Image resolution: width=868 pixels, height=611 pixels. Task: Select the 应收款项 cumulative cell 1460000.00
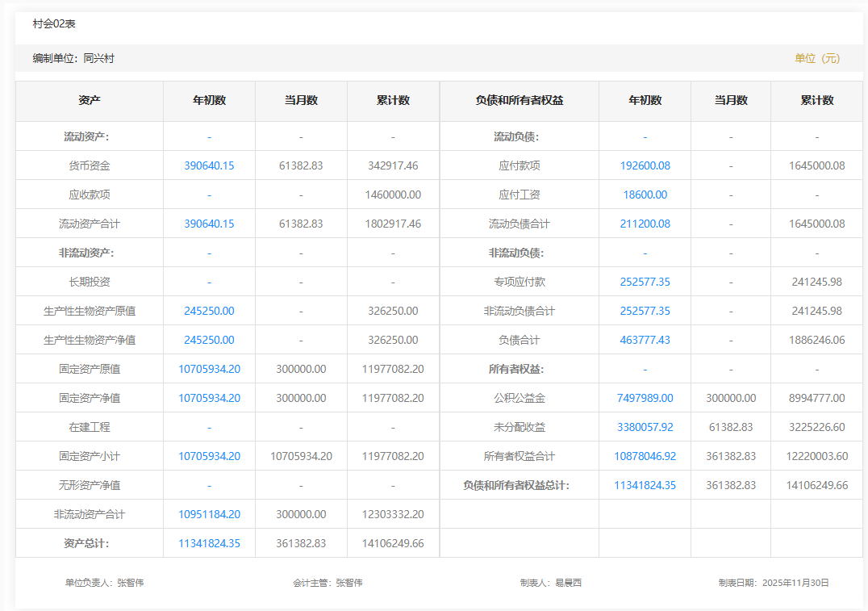393,195
